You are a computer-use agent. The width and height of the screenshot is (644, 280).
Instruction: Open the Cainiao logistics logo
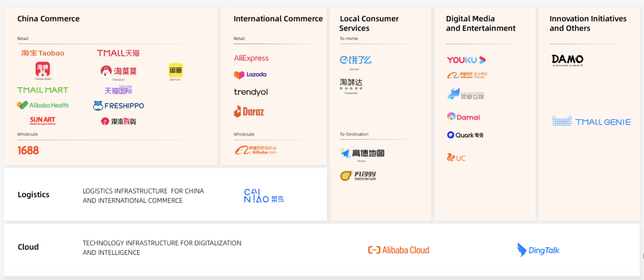click(264, 196)
